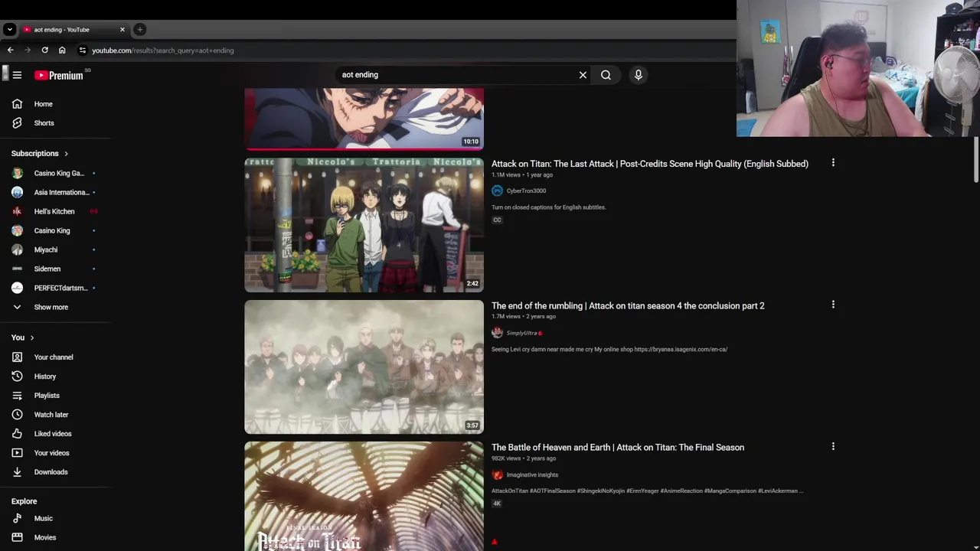Go forward in browser
980x551 pixels.
point(28,51)
